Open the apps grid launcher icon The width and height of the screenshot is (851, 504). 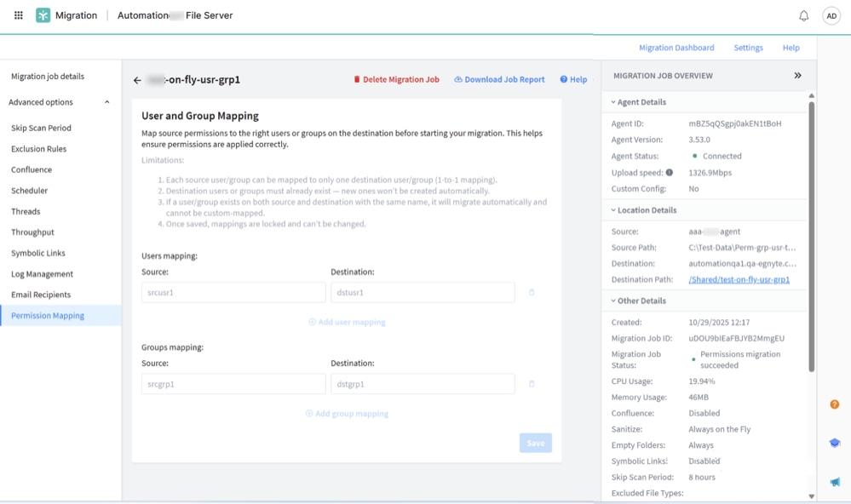coord(18,15)
